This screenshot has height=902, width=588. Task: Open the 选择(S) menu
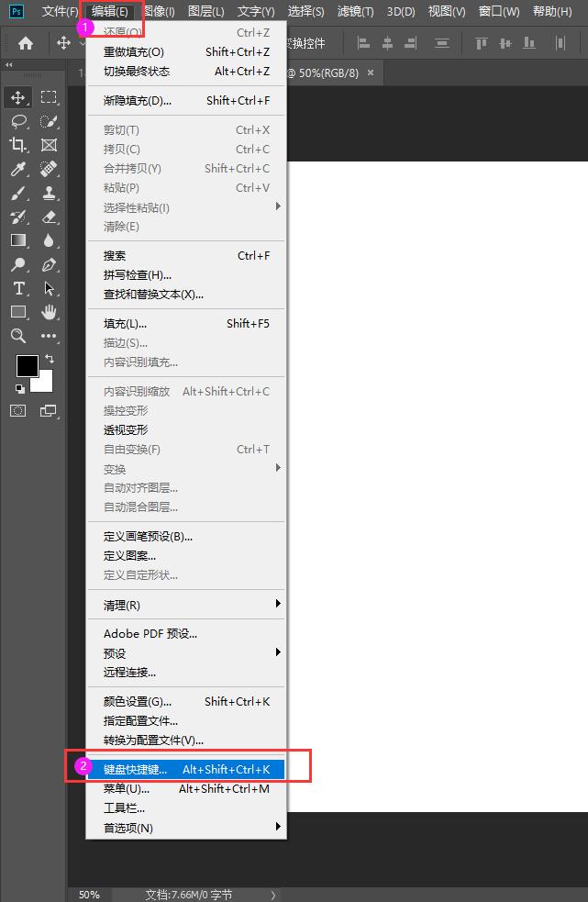pyautogui.click(x=305, y=12)
